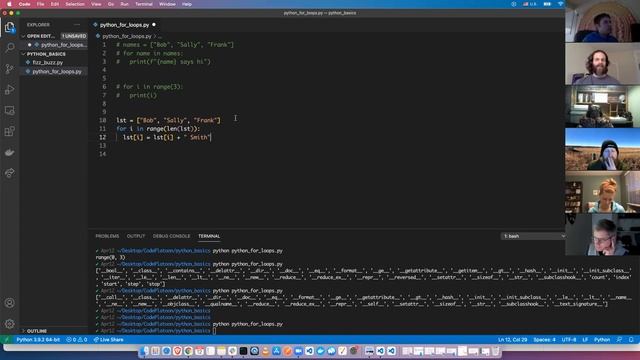
Task: Open the Explorer more actions ellipsis
Action: pyautogui.click(x=77, y=25)
